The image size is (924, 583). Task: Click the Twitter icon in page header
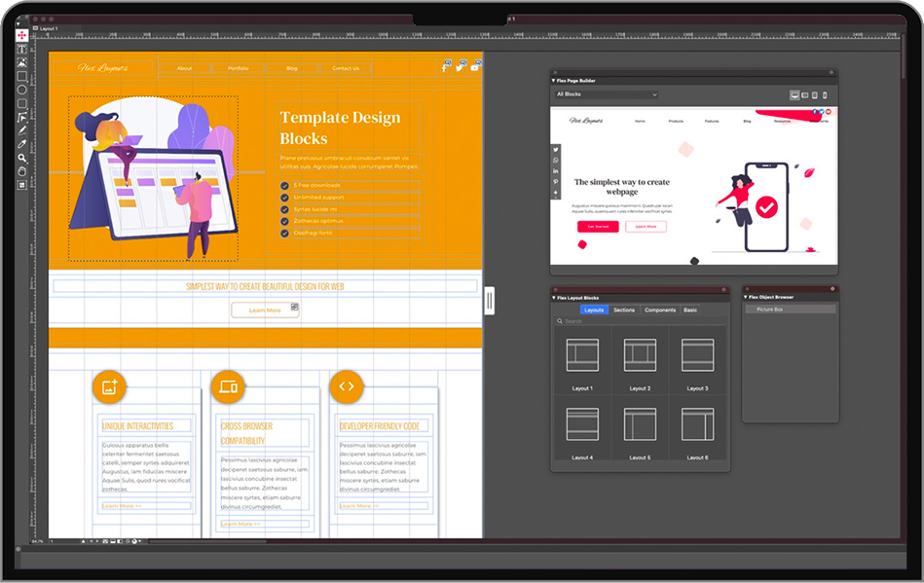[x=460, y=67]
